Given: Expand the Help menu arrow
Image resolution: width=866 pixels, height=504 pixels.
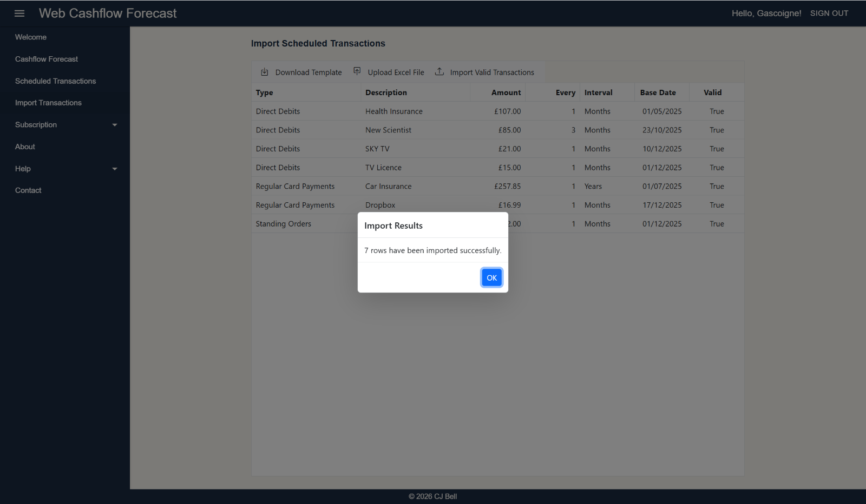Looking at the screenshot, I should pyautogui.click(x=115, y=169).
